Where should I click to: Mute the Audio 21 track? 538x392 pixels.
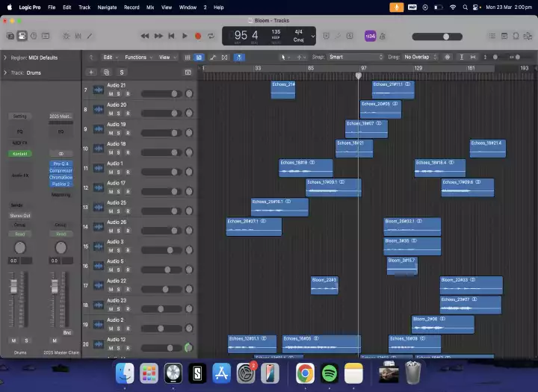[x=111, y=93]
